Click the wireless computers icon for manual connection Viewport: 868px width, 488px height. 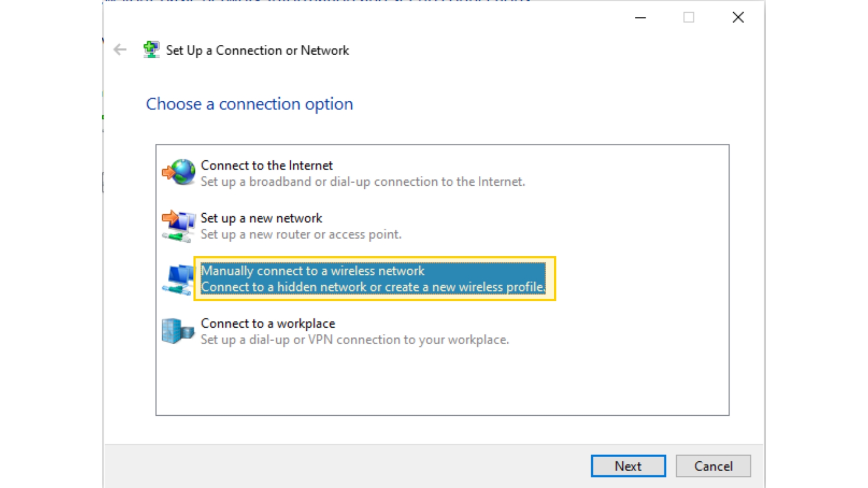point(179,279)
